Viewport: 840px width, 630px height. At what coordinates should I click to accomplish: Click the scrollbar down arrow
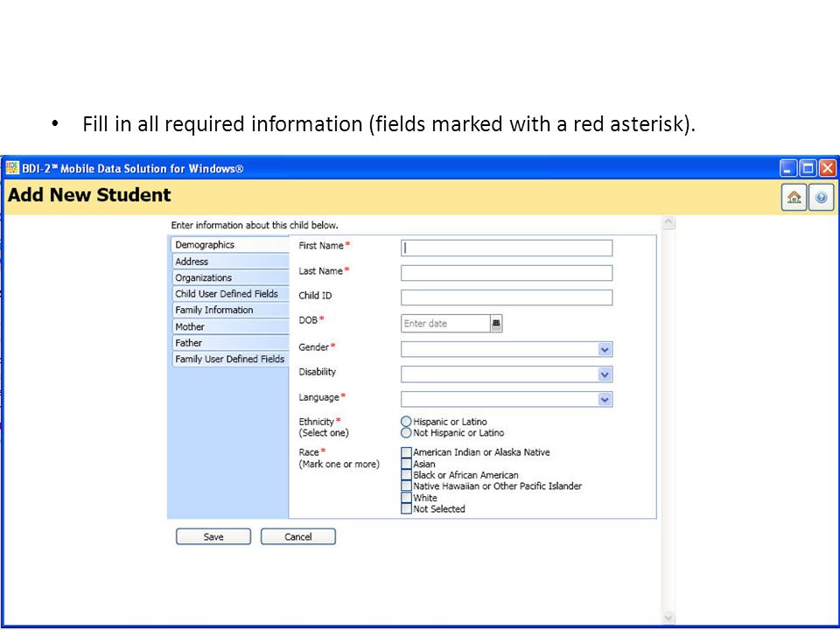point(668,618)
